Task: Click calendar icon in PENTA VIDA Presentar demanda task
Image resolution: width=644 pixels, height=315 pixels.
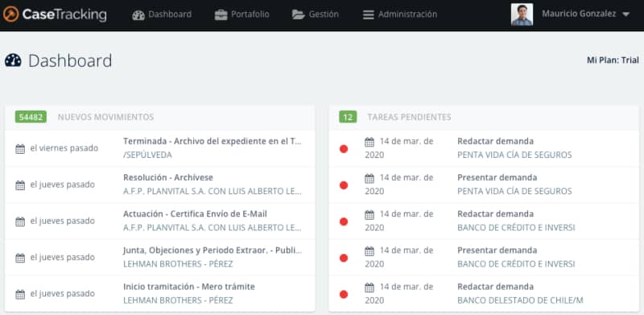Action: click(x=369, y=179)
